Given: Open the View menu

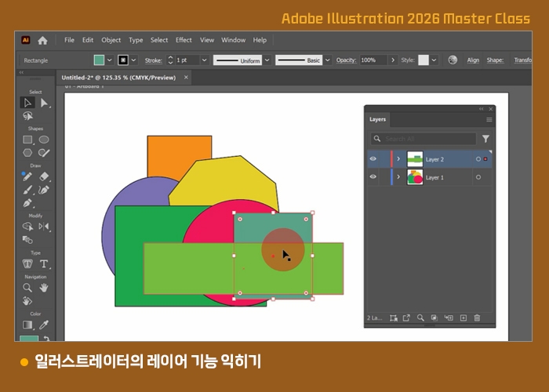Looking at the screenshot, I should (207, 40).
